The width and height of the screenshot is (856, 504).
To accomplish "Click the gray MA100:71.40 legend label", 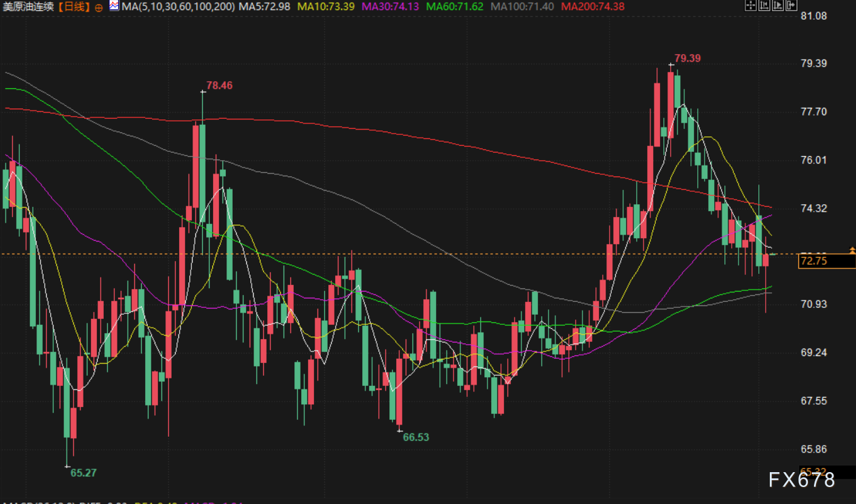I will tap(523, 7).
